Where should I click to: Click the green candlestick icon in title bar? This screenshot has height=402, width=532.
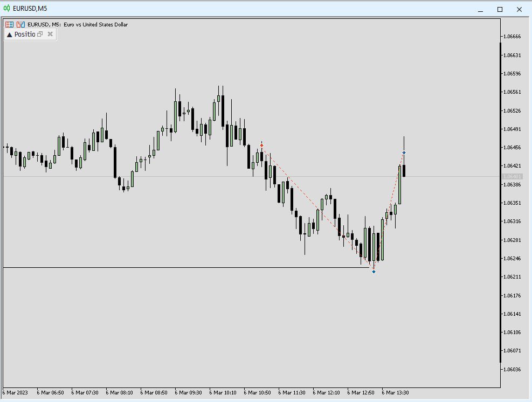(x=6, y=8)
